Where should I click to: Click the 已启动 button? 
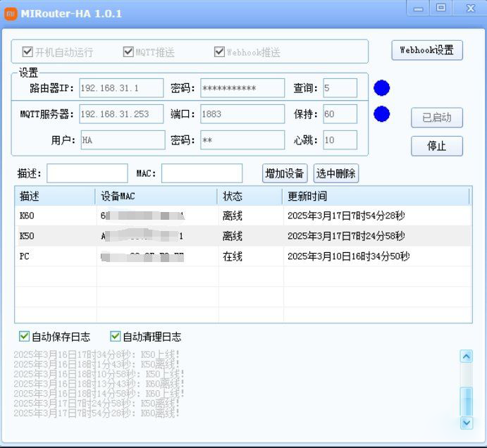point(437,118)
